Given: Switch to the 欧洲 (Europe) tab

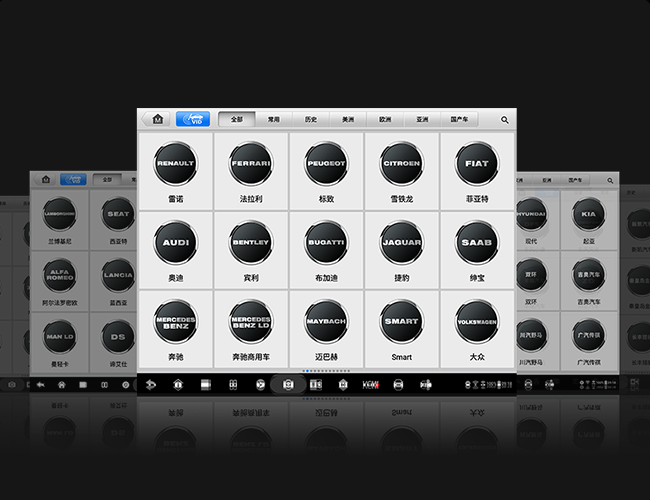Looking at the screenshot, I should coord(385,119).
